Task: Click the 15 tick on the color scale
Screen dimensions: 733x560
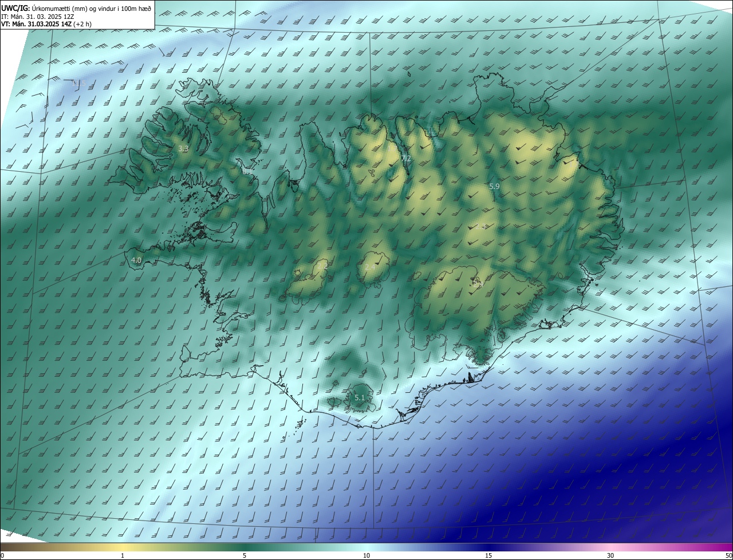Action: click(x=488, y=556)
